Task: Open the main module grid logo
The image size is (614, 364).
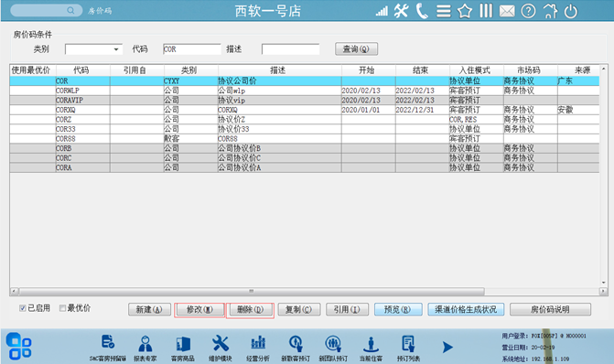Action: (x=19, y=346)
